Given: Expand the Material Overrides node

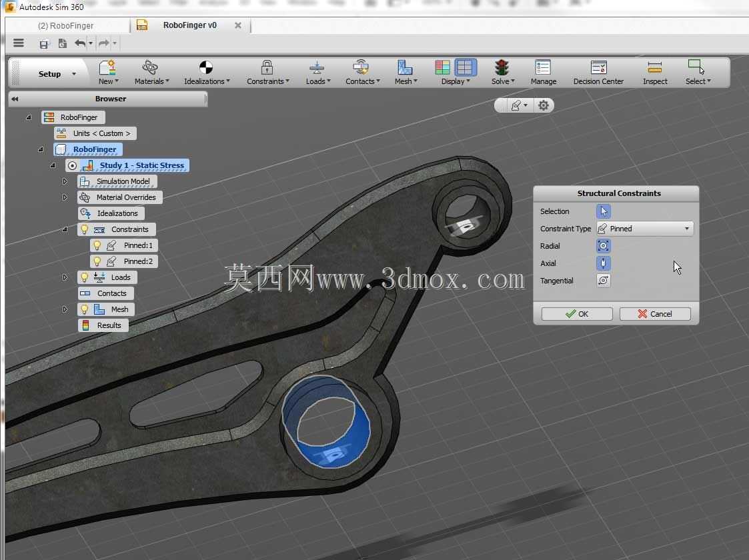Looking at the screenshot, I should (65, 197).
